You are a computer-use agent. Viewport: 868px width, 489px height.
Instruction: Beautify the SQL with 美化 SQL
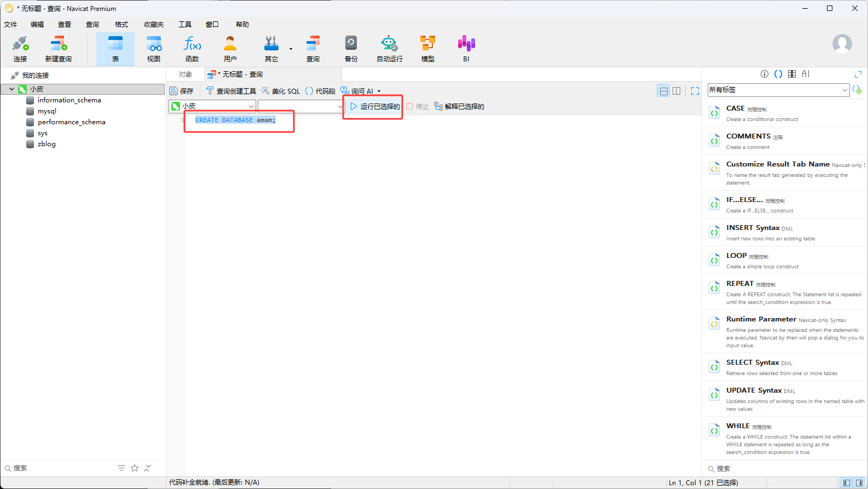[x=281, y=91]
